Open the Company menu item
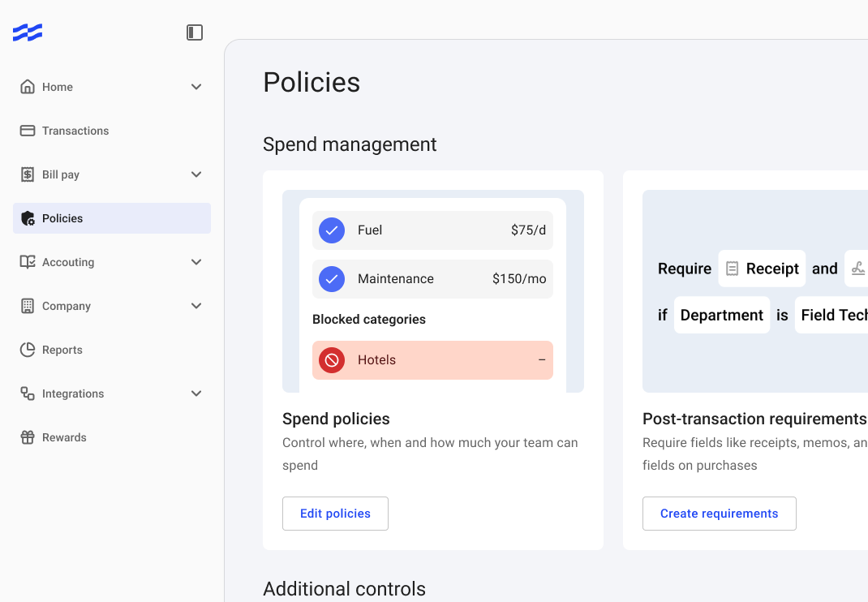Viewport: 868px width, 602px height. click(112, 306)
